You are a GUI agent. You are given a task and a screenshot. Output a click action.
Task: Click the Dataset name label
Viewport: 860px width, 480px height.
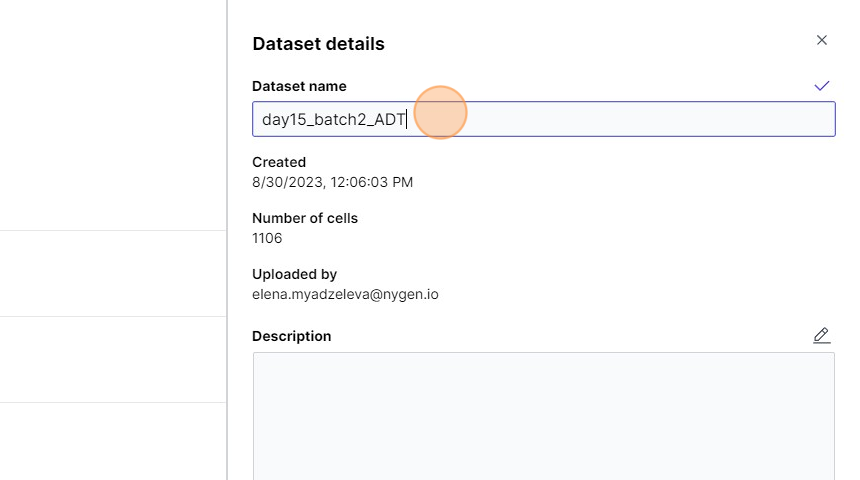299,87
